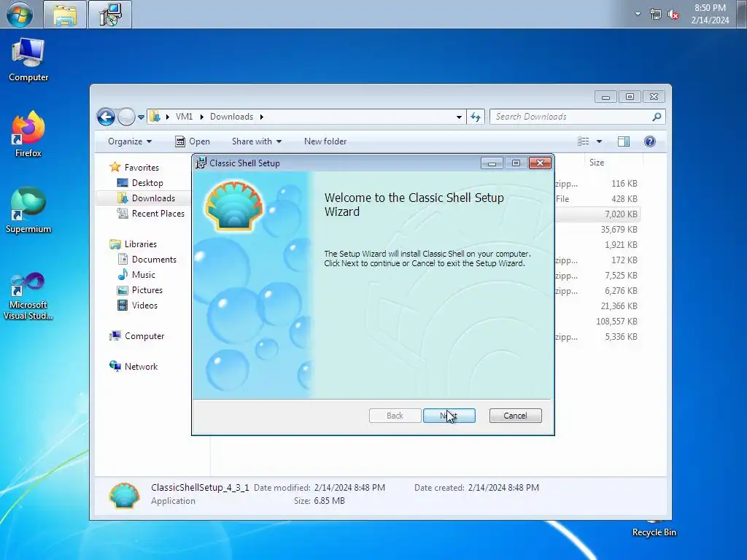Viewport: 747px width, 560px height.
Task: Click the details pane seashell thumbnail
Action: coord(124,495)
